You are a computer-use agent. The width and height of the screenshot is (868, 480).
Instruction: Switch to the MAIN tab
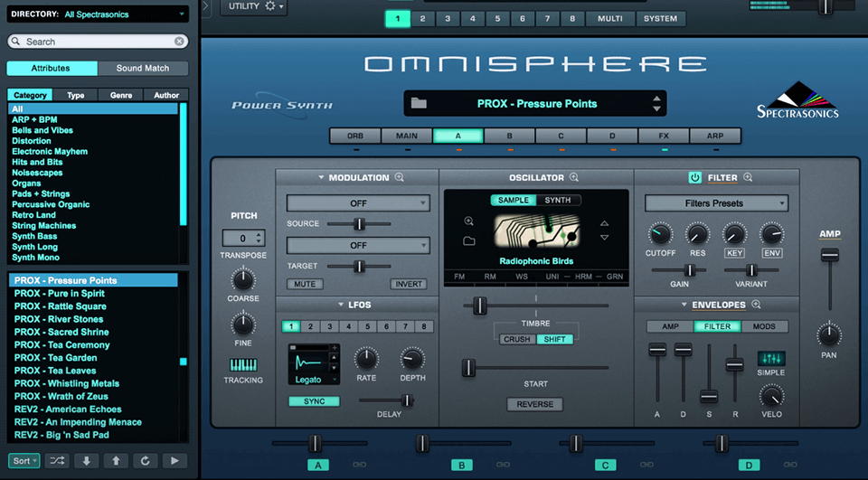click(x=407, y=136)
